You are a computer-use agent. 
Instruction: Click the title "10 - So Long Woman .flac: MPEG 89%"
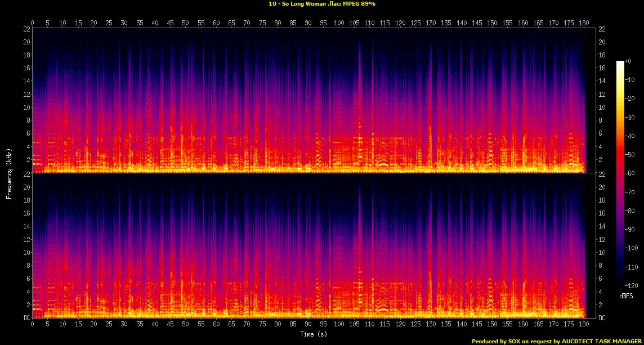point(322,4)
